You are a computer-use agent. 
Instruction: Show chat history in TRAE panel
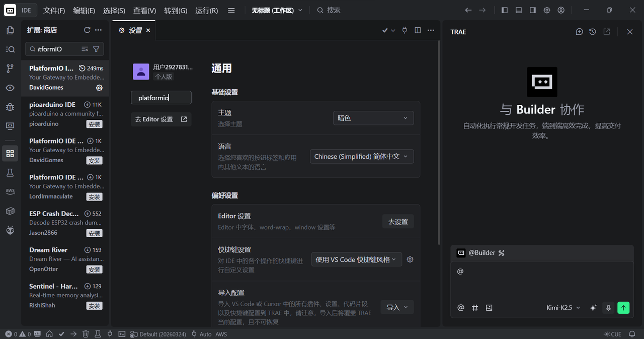pos(593,32)
